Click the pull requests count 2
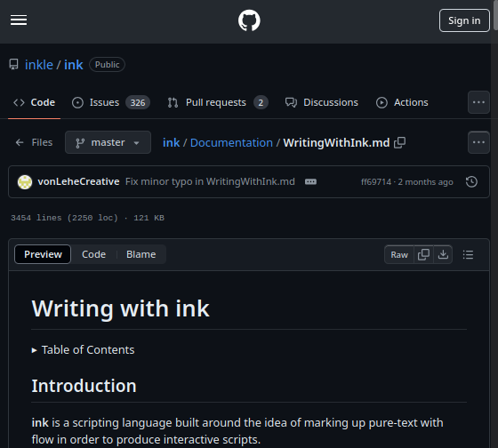Screen dimensions: 498x448 click(x=261, y=102)
